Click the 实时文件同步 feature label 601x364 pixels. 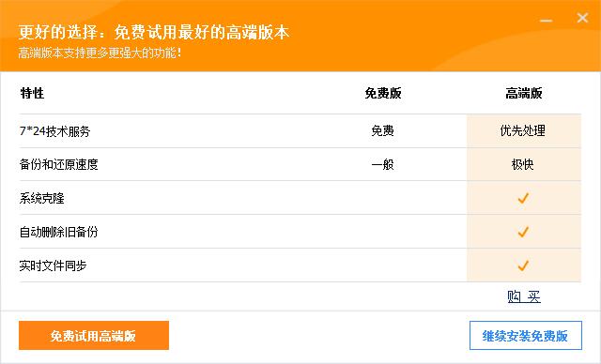click(x=53, y=265)
